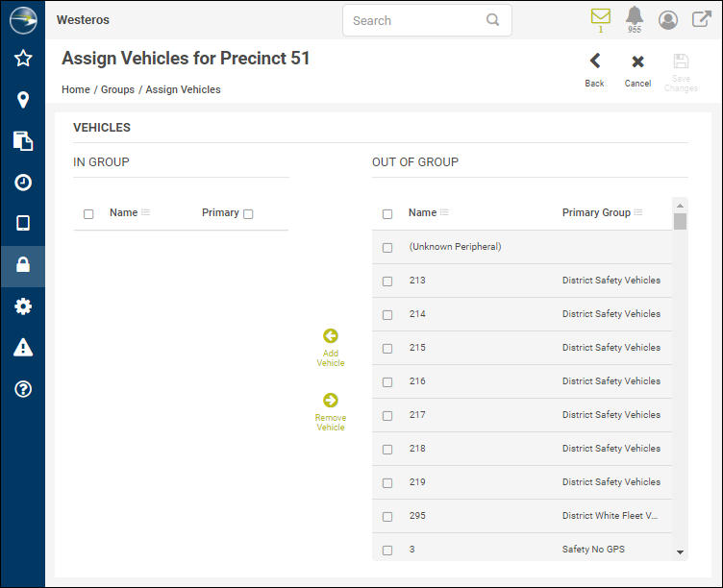The width and height of the screenshot is (723, 588).
Task: Open the Primary Group column filter menu
Action: (x=638, y=213)
